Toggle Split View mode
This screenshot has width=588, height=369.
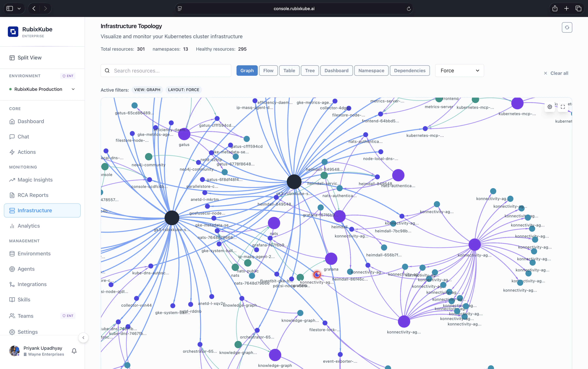click(29, 58)
